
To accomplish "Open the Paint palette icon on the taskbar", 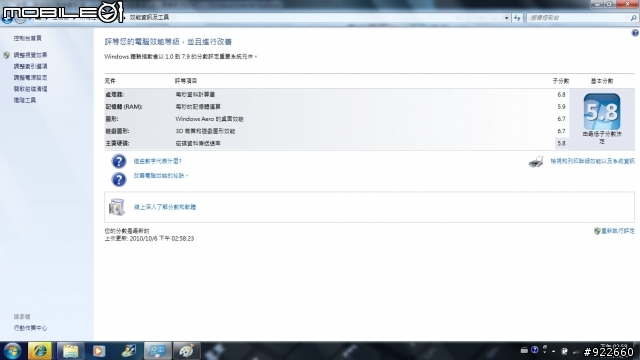I will (187, 351).
